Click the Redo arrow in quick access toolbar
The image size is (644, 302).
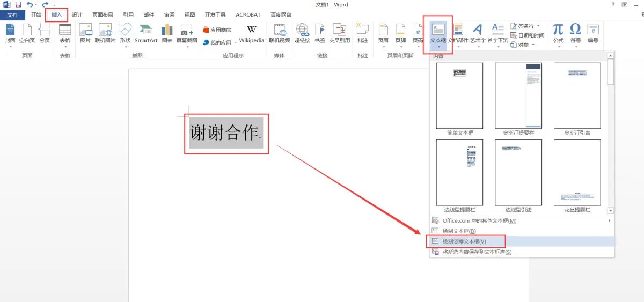(x=45, y=4)
